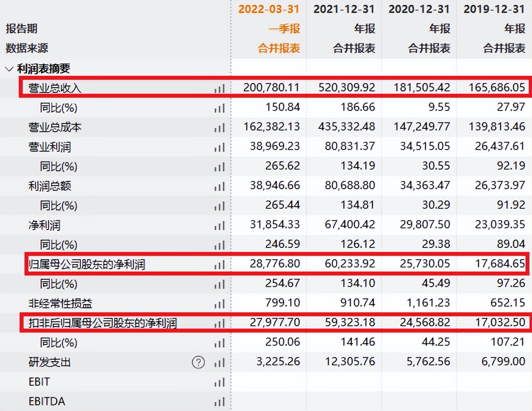
Task: Click the 数据来源 header label
Action: point(27,48)
